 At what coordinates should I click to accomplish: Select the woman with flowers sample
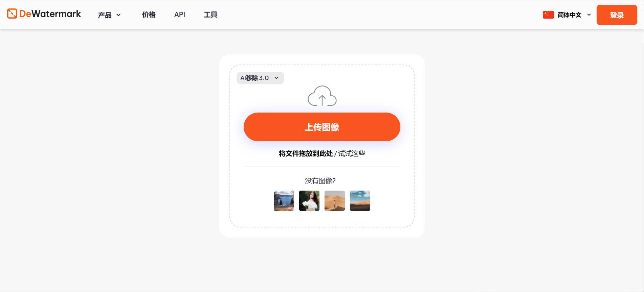coord(309,201)
